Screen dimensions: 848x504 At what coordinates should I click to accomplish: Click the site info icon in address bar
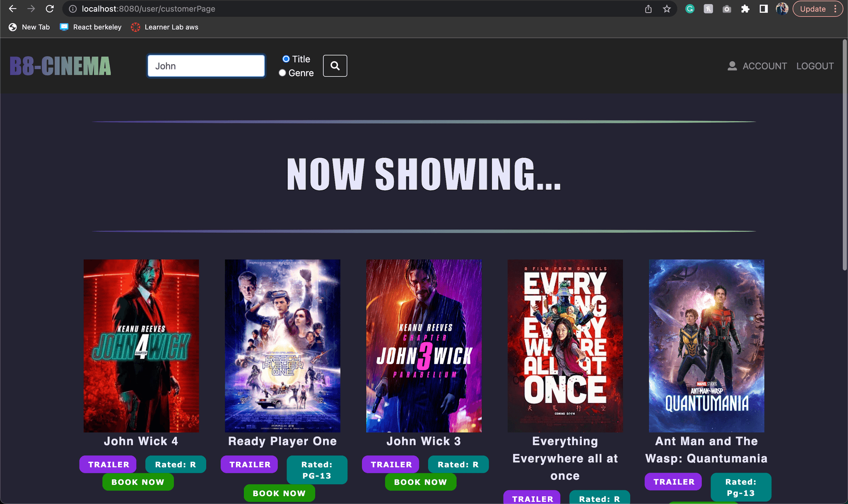73,9
